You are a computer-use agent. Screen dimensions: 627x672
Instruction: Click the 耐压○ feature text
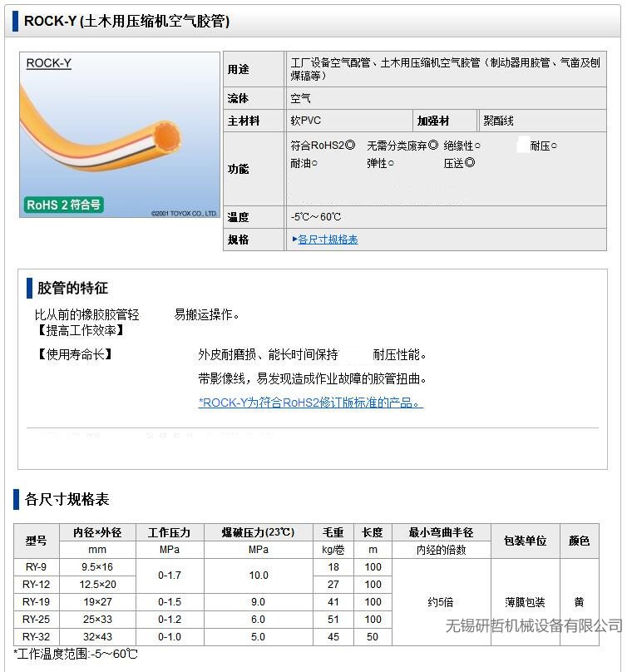(x=544, y=146)
